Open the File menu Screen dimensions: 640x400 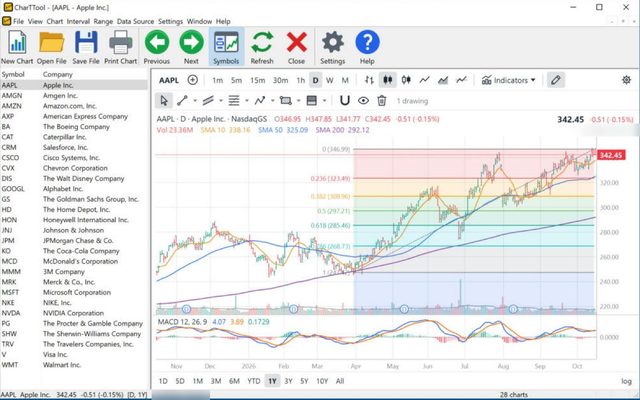(x=18, y=21)
